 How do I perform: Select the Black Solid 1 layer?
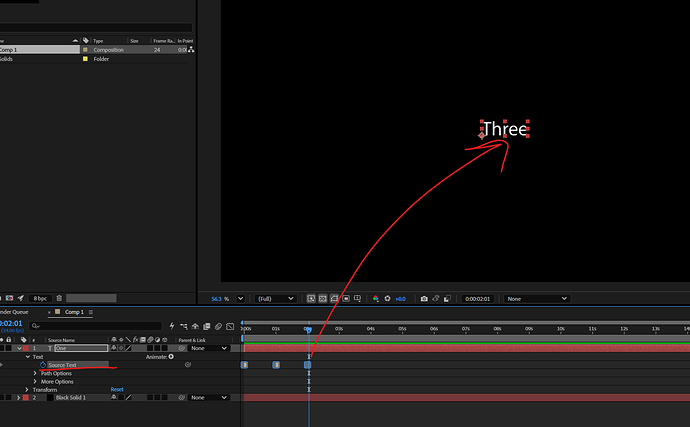coord(70,398)
